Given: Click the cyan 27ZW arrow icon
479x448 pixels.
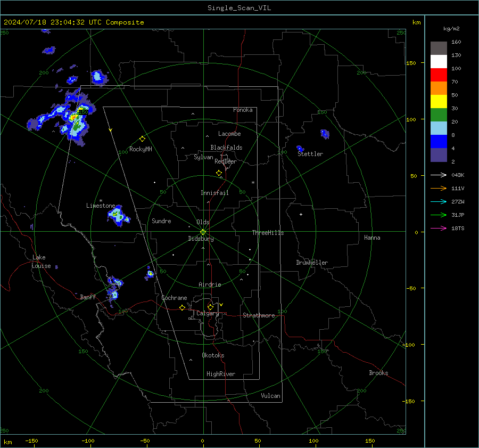Looking at the screenshot, I should coord(439,201).
